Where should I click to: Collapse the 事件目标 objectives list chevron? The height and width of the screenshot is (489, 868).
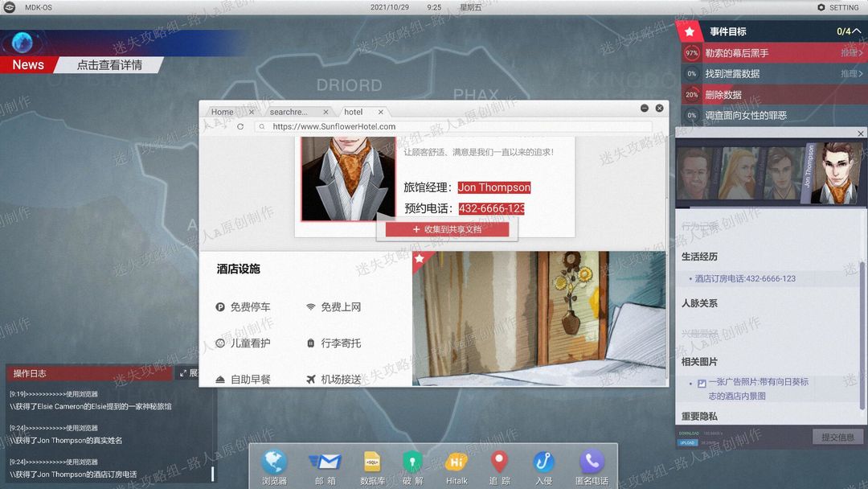[857, 31]
